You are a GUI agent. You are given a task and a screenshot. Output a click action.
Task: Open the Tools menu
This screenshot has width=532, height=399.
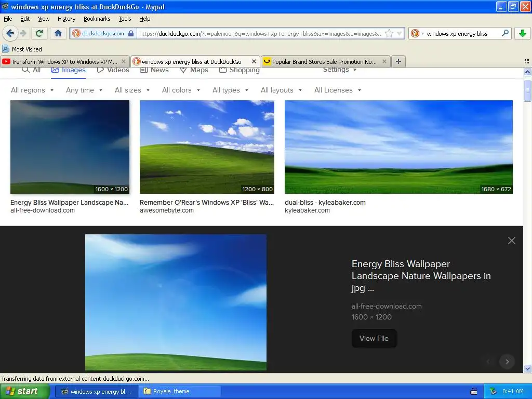125,19
